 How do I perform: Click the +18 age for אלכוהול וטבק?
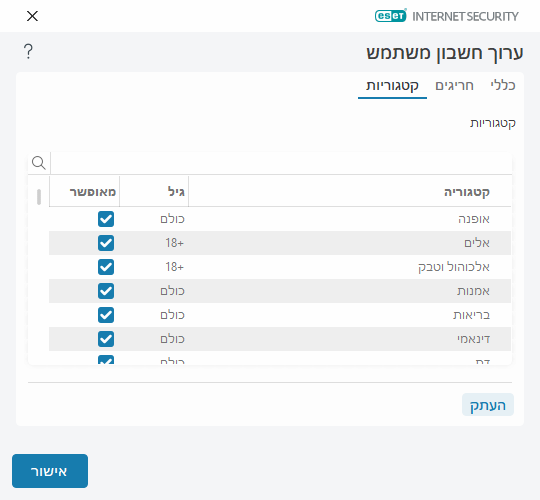175,267
